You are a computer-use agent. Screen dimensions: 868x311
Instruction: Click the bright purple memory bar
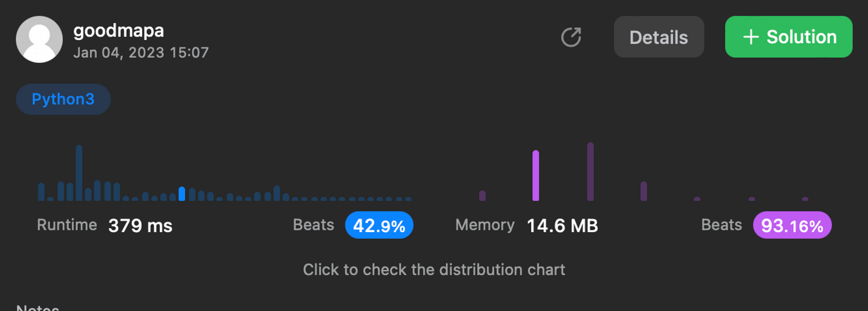536,175
